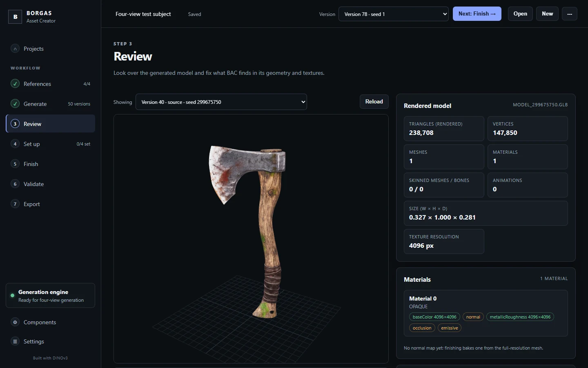Click the Four-view test subject title
588x368 pixels.
(x=143, y=14)
